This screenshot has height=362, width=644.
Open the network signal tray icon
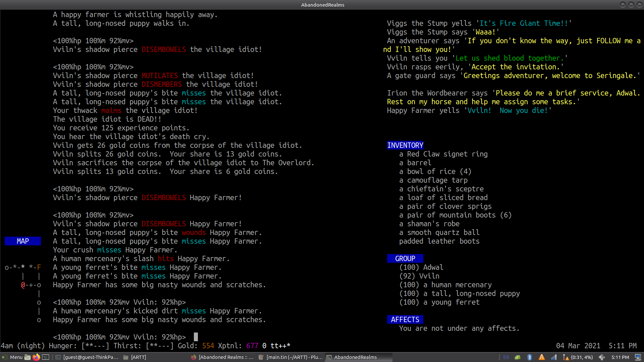[554, 357]
